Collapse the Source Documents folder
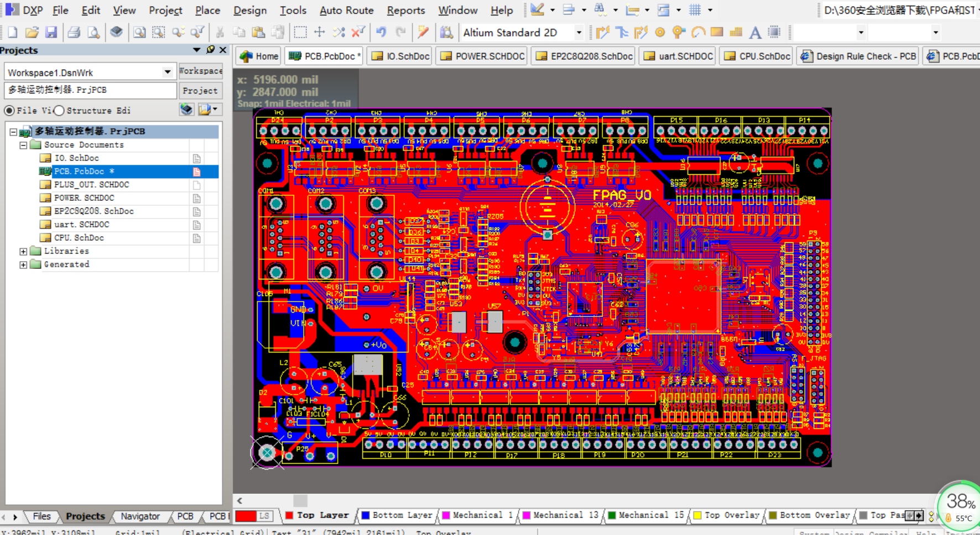 pyautogui.click(x=23, y=145)
